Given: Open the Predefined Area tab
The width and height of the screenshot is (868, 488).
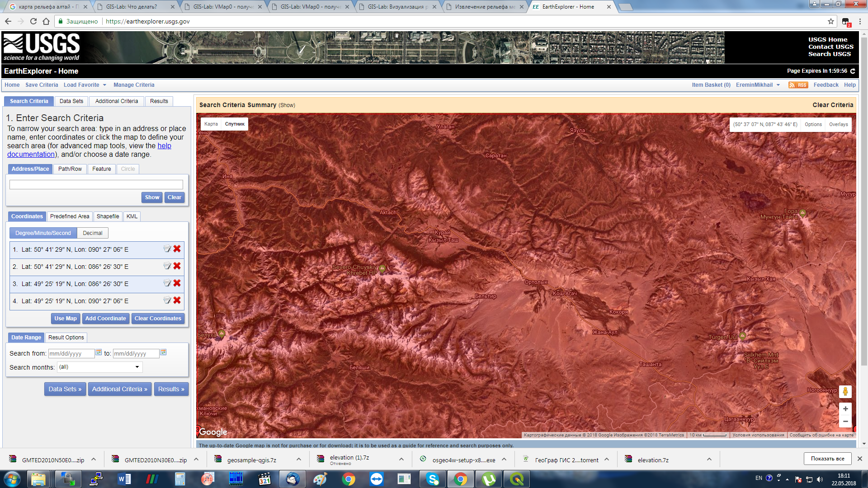Looking at the screenshot, I should click(70, 216).
